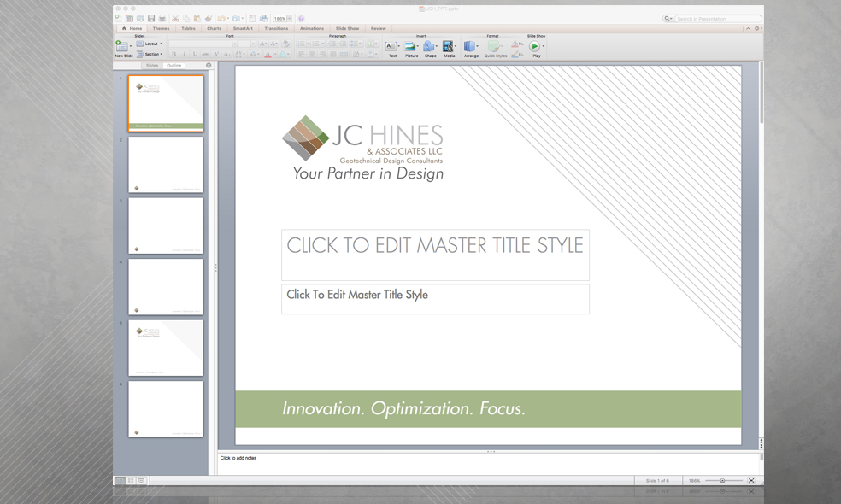Save the presentation with the floppy disk icon
The width and height of the screenshot is (841, 504).
[x=151, y=18]
